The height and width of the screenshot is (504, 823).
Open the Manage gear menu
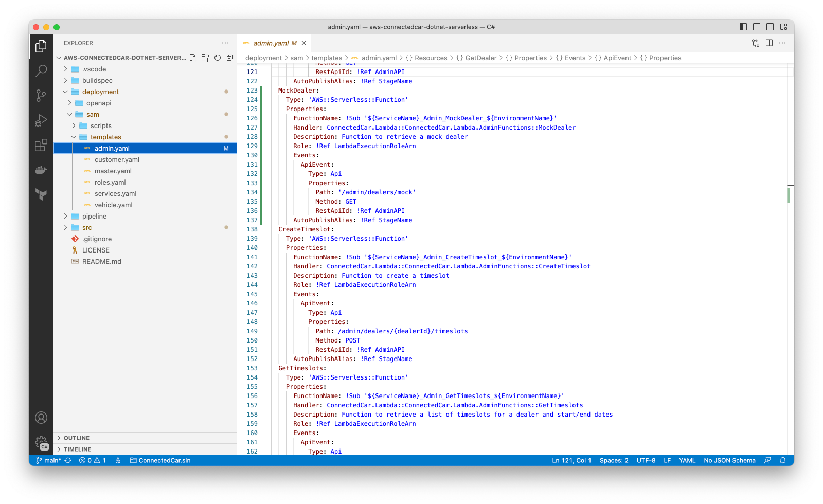tap(41, 442)
